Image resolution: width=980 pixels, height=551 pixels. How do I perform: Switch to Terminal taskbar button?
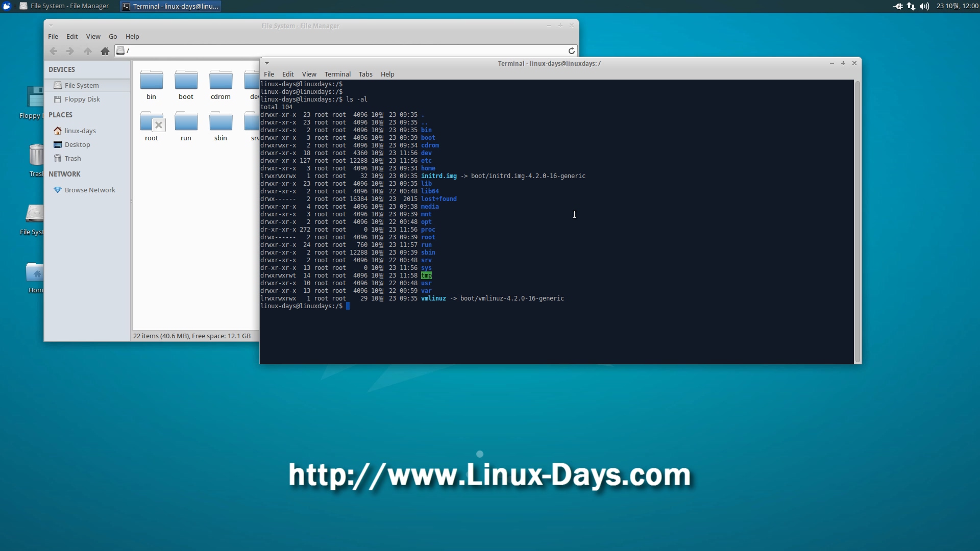(170, 6)
